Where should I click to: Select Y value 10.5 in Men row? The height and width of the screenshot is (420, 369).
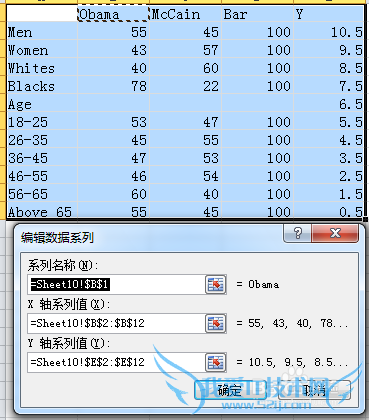coord(329,32)
